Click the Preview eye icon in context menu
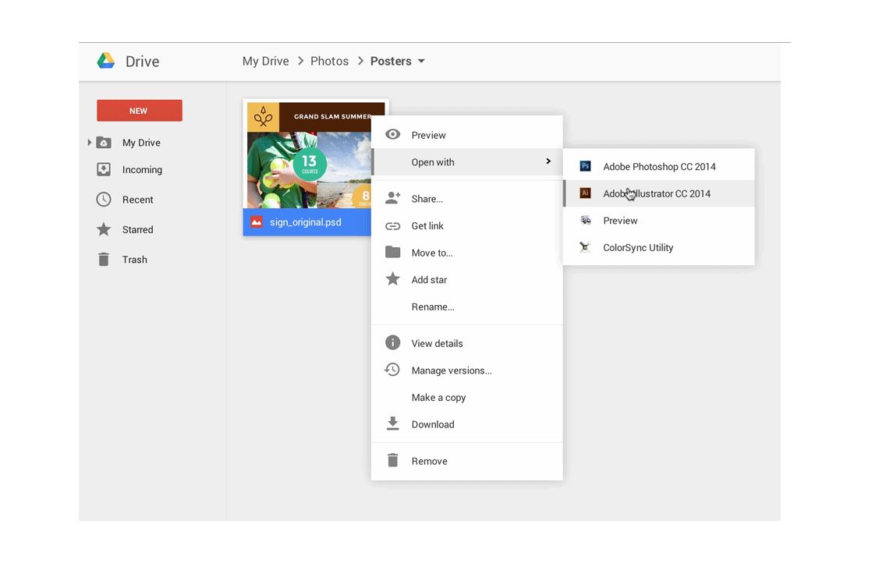 393,135
